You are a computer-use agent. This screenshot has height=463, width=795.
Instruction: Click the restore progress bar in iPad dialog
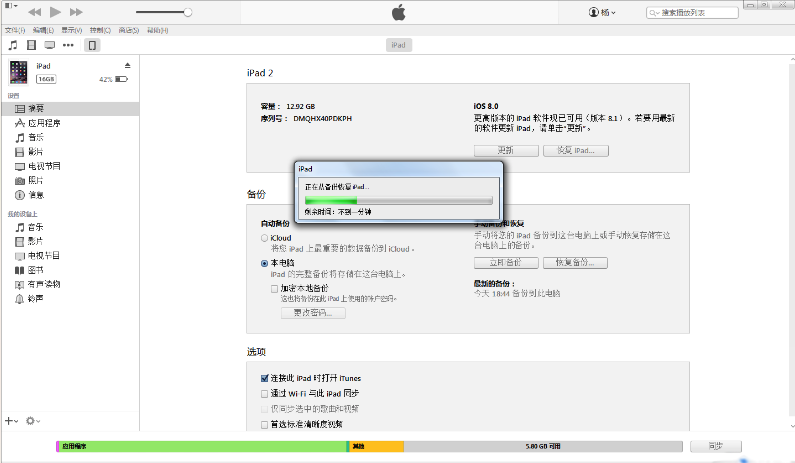point(399,201)
